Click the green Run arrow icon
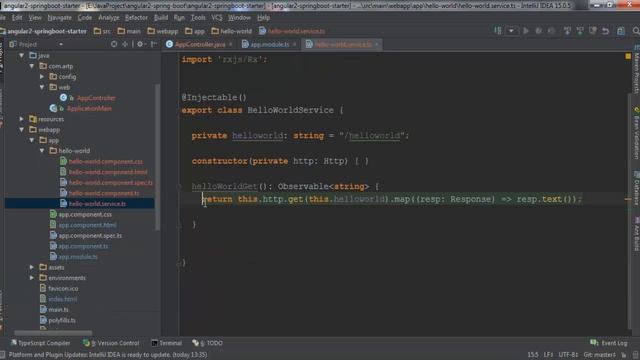 (x=526, y=31)
